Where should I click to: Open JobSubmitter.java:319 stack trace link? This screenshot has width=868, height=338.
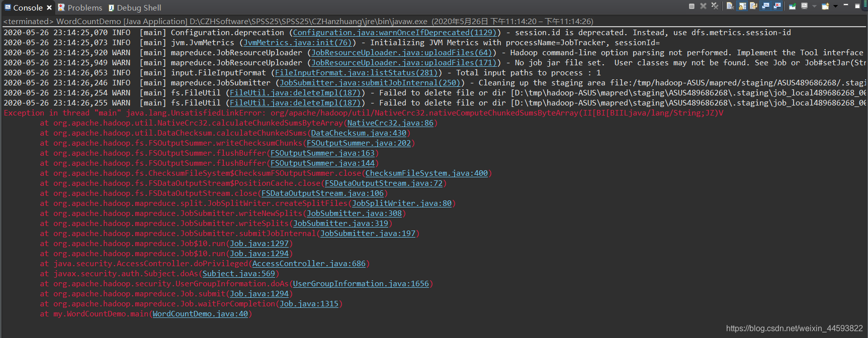340,223
